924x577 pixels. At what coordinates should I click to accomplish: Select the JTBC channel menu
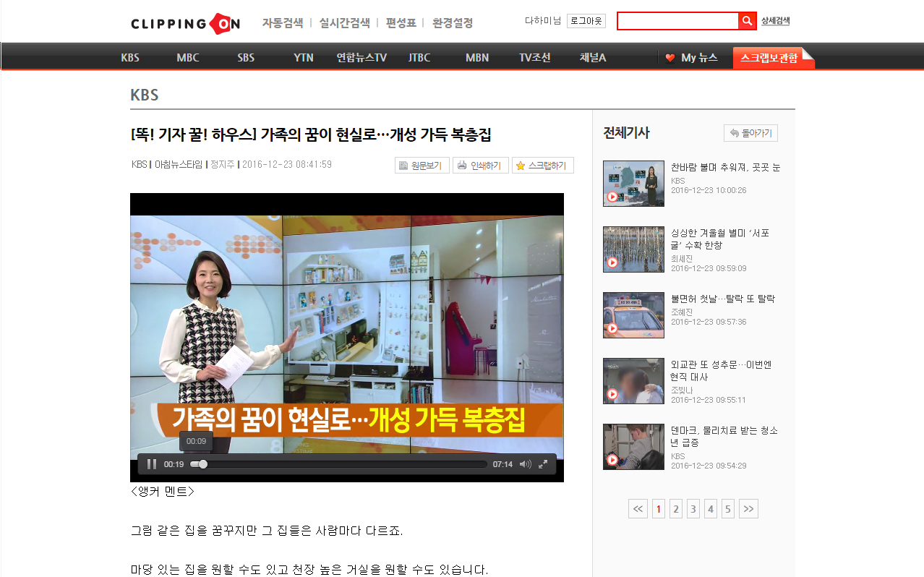click(419, 58)
